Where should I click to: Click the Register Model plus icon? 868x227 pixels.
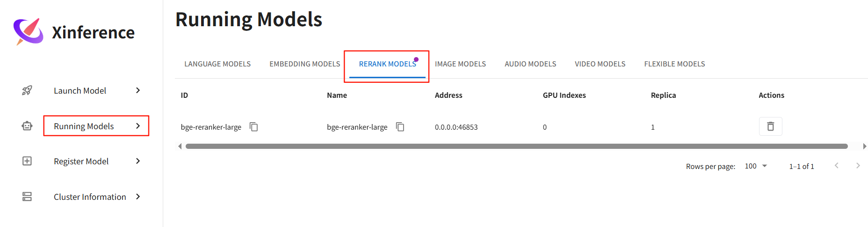27,161
